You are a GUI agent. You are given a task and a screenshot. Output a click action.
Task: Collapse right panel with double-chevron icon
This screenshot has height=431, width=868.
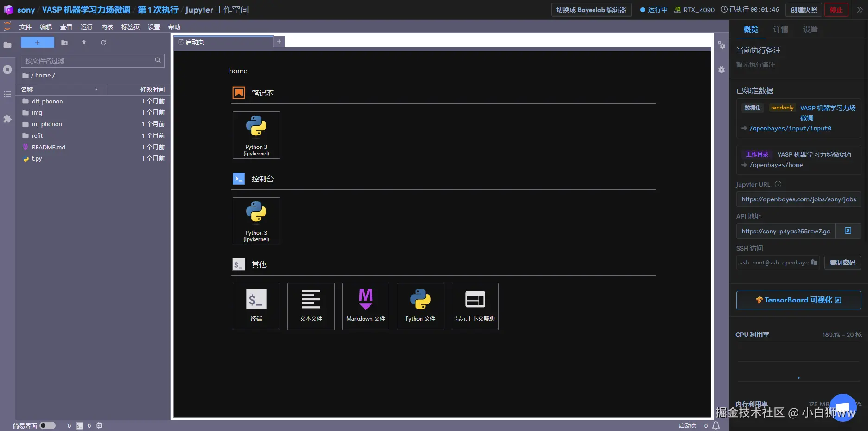(860, 10)
